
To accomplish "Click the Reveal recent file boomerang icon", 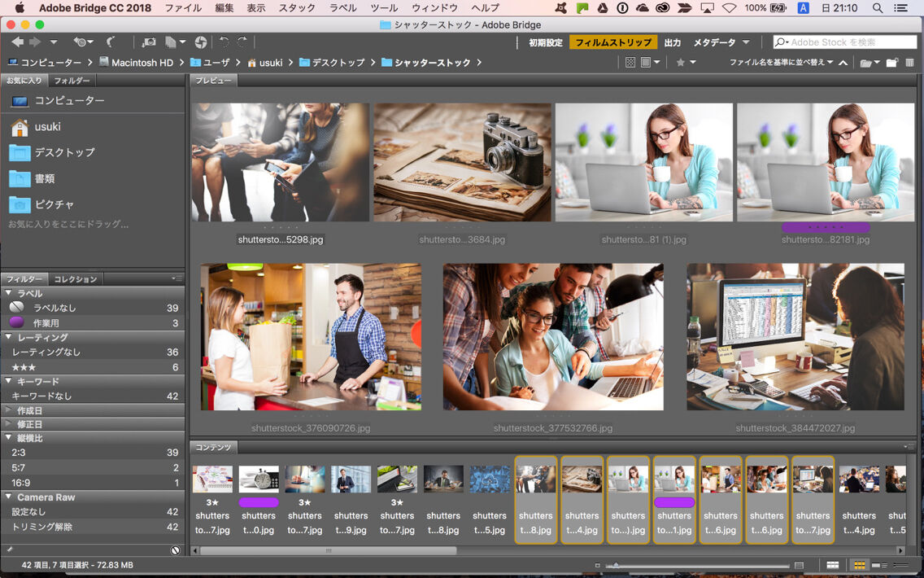I will pos(111,42).
